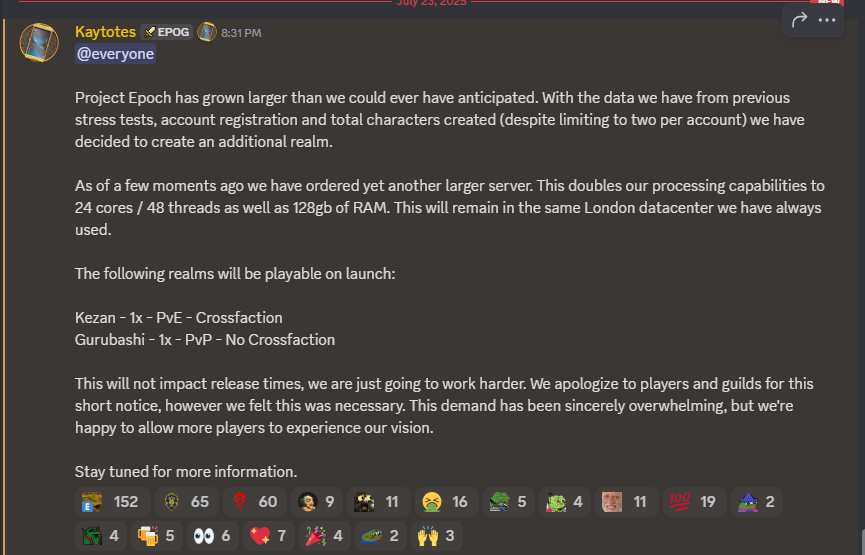Click the 8:31 PM message timestamp
This screenshot has height=555, width=865.
241,33
